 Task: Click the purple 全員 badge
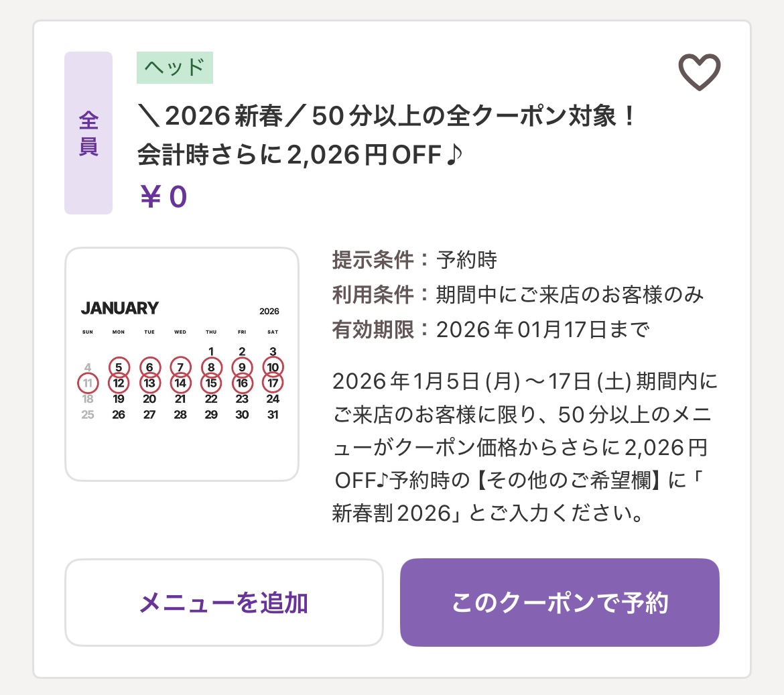pyautogui.click(x=88, y=133)
